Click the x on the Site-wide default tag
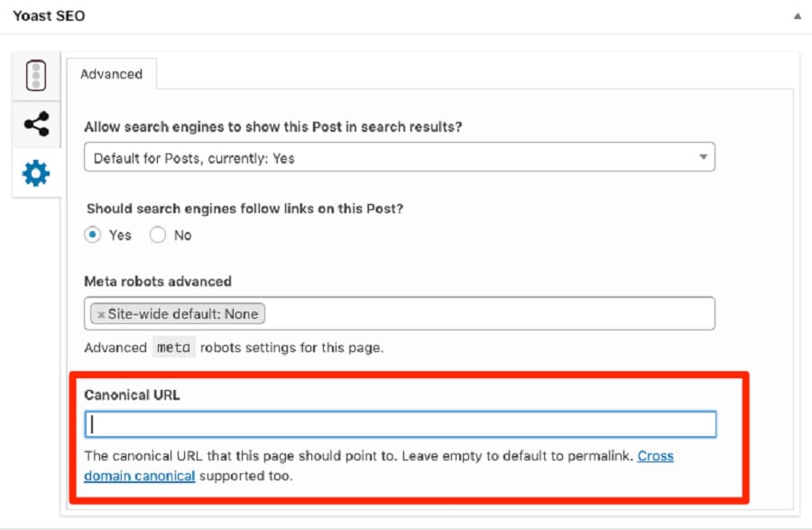 [103, 313]
